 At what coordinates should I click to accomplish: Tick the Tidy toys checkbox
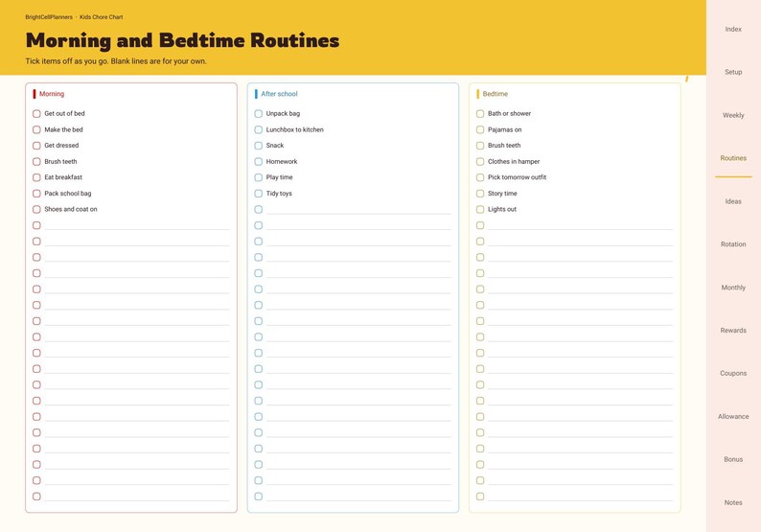click(258, 194)
